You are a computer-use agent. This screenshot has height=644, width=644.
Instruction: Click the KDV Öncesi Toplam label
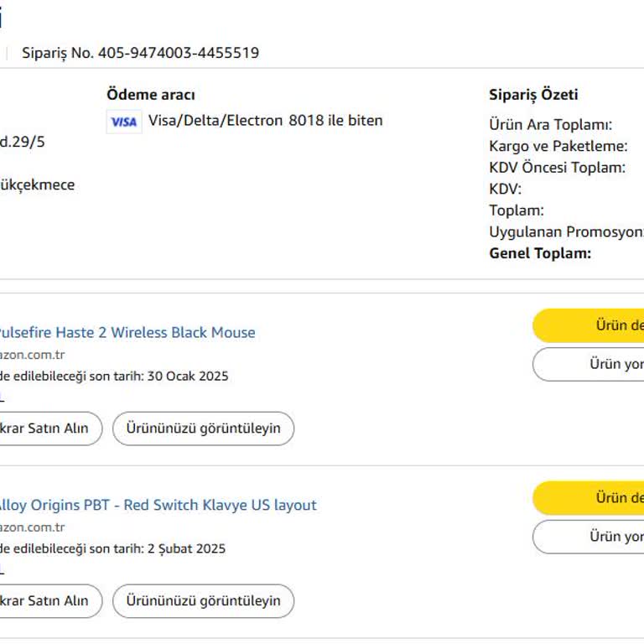(x=558, y=167)
